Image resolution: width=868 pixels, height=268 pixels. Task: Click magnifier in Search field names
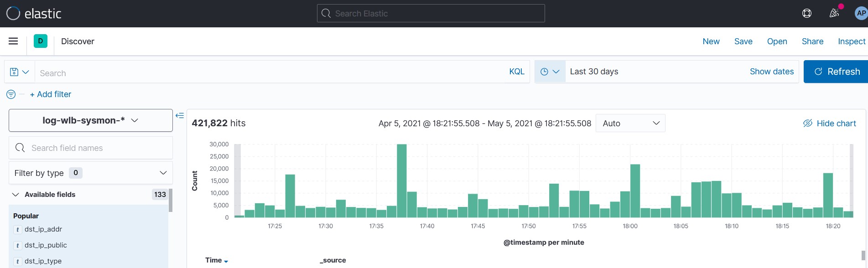[x=20, y=148]
